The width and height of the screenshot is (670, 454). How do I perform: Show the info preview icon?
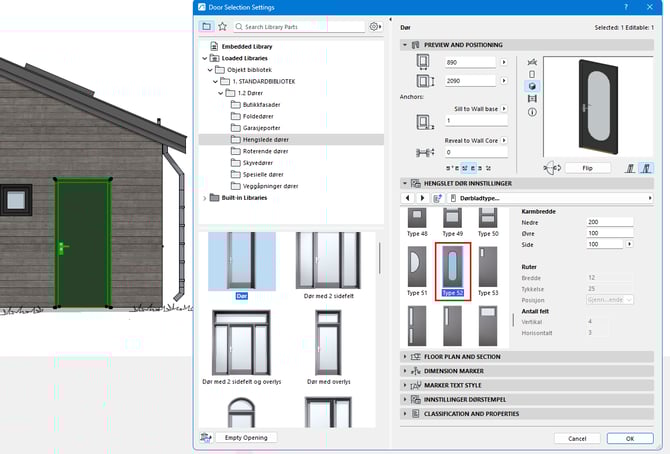[531, 111]
